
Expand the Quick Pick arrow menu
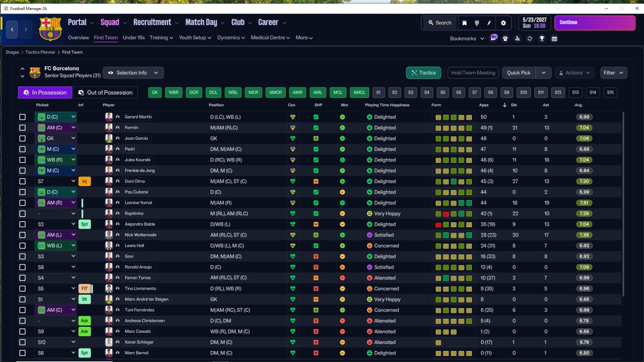543,73
